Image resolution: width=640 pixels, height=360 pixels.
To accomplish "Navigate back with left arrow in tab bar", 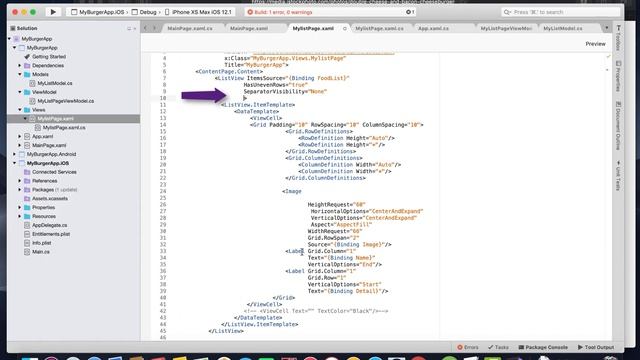I will point(145,28).
